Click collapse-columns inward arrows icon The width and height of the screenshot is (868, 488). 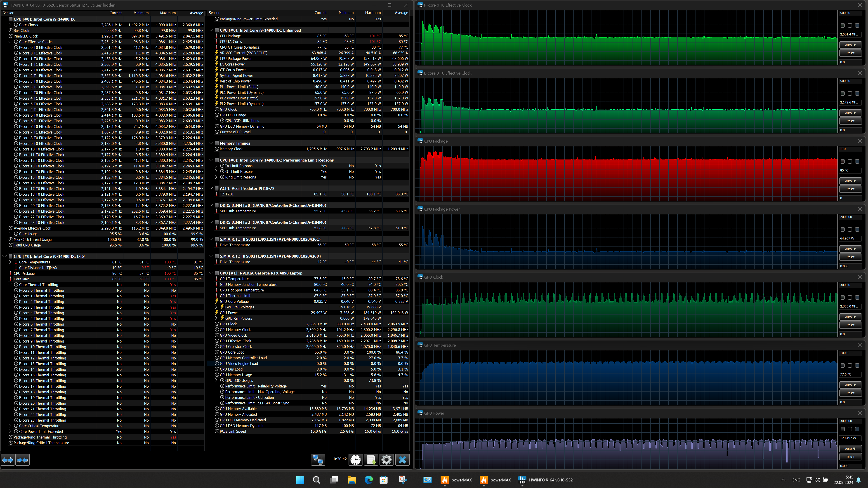coord(22,460)
